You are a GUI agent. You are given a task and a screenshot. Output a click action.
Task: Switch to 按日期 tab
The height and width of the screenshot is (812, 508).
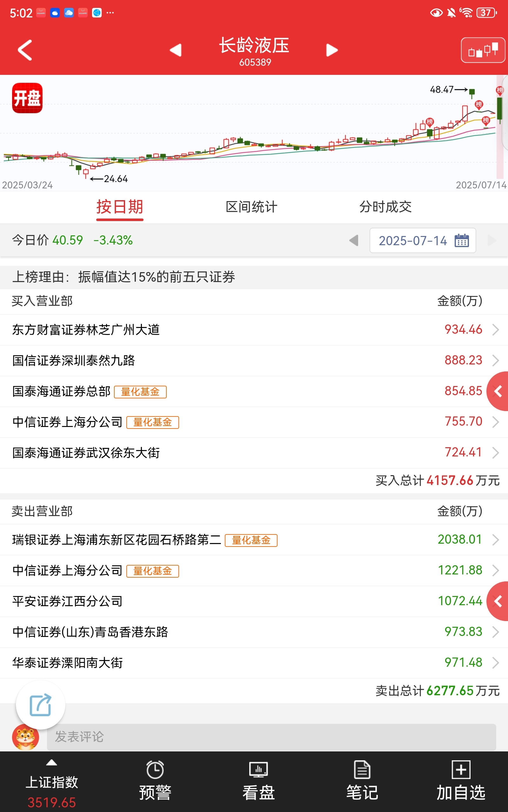click(120, 207)
